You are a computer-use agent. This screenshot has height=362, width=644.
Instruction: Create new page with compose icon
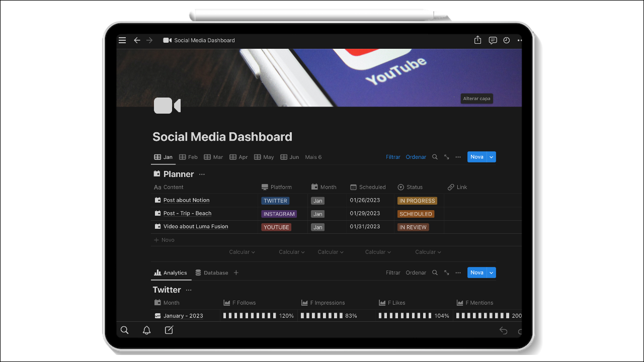coord(169,330)
